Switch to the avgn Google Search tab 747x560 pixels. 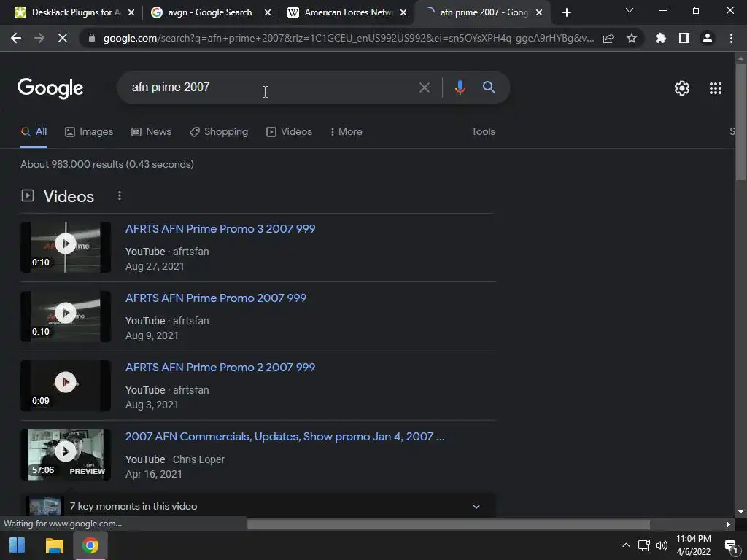point(209,12)
